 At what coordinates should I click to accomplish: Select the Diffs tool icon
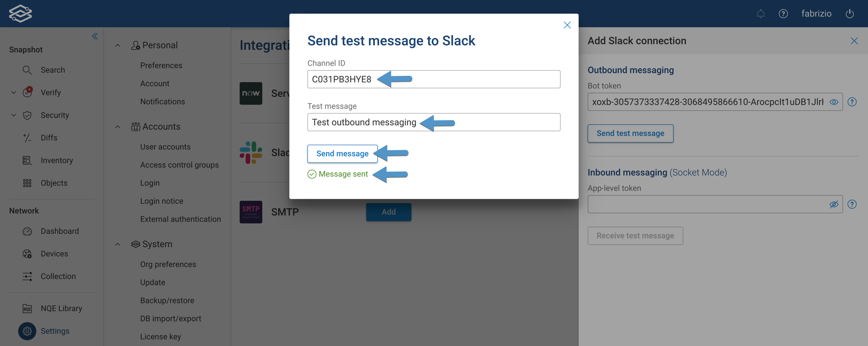tap(27, 137)
